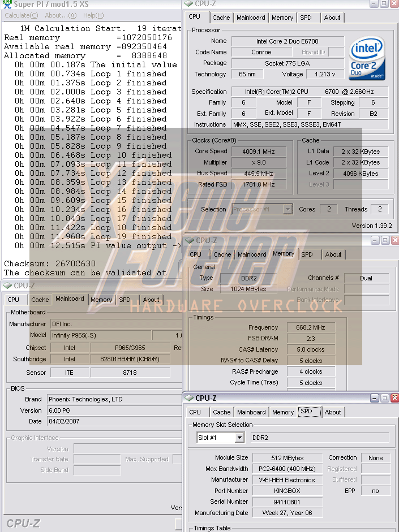The height and width of the screenshot is (532, 399).
Task: Open About tab in the Memory timings window
Action: (333, 254)
